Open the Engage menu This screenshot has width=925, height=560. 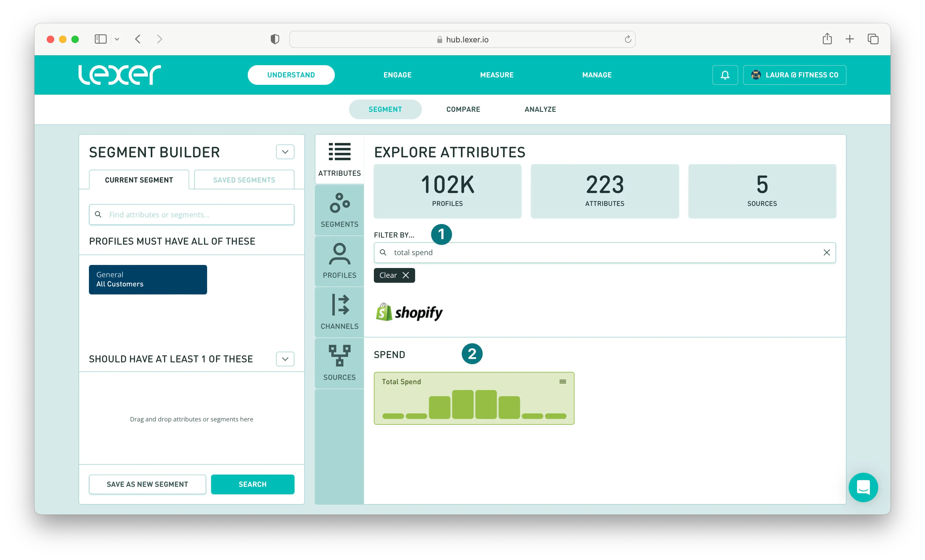tap(397, 75)
